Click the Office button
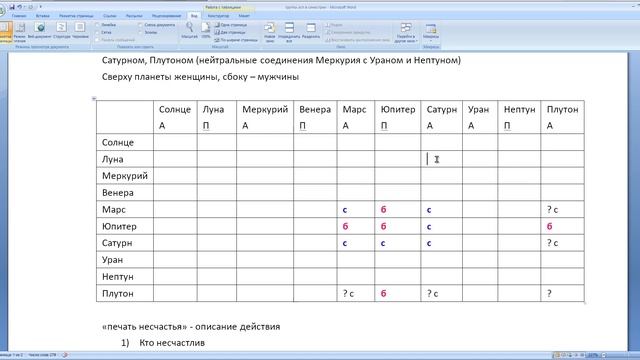The image size is (640, 360). pos(2,10)
